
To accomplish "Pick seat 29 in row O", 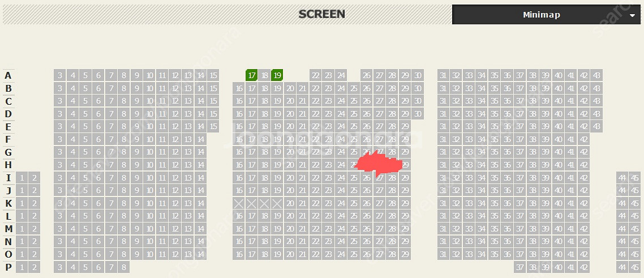I will coord(405,255).
